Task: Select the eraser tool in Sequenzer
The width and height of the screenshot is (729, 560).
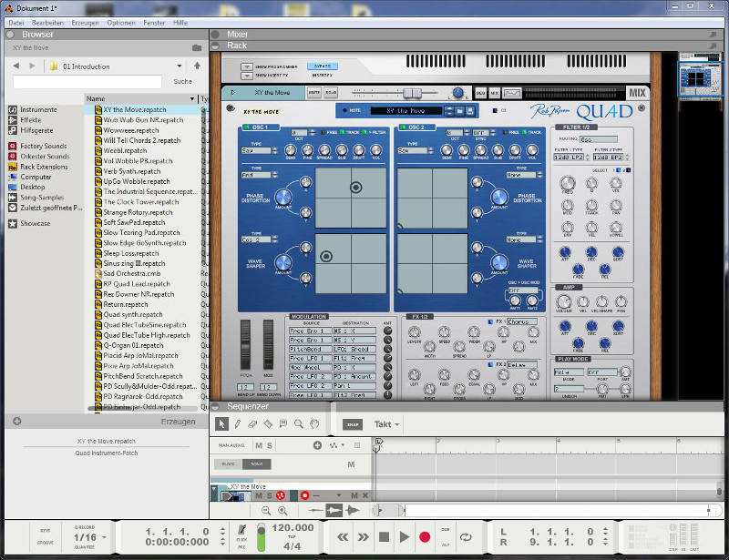Action: 252,423
